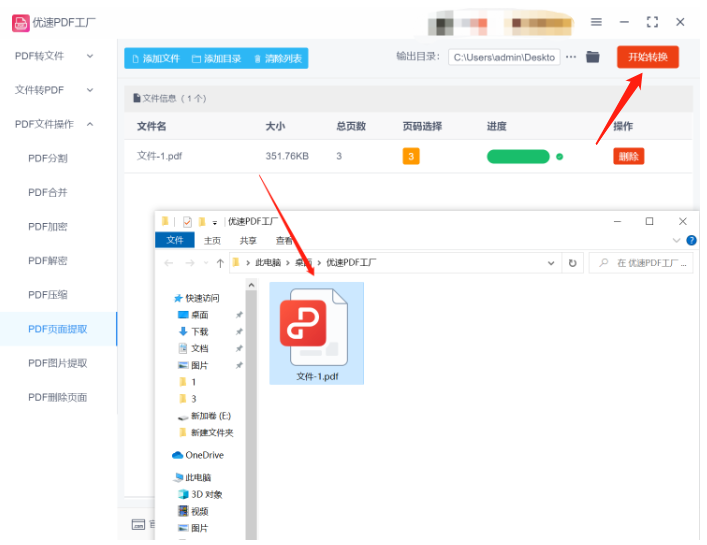Click properties checkmark icon in quick access toolbar
The width and height of the screenshot is (707, 545).
[x=187, y=221]
